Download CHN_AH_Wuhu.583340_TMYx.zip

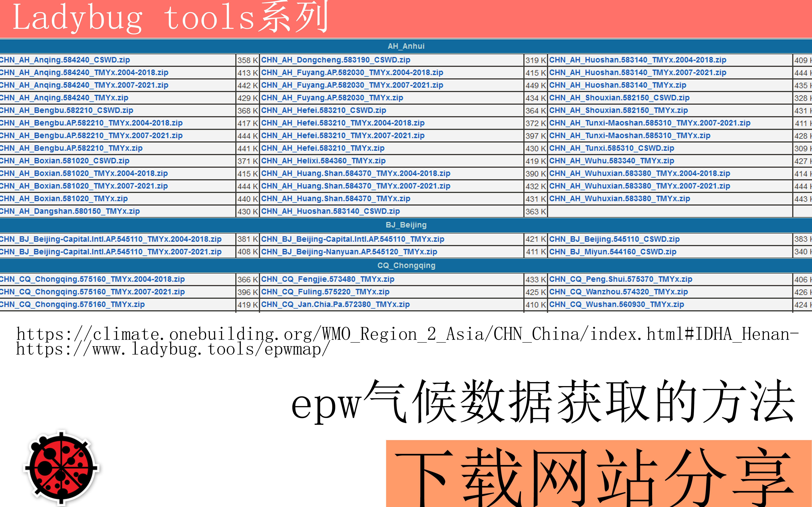[612, 161]
